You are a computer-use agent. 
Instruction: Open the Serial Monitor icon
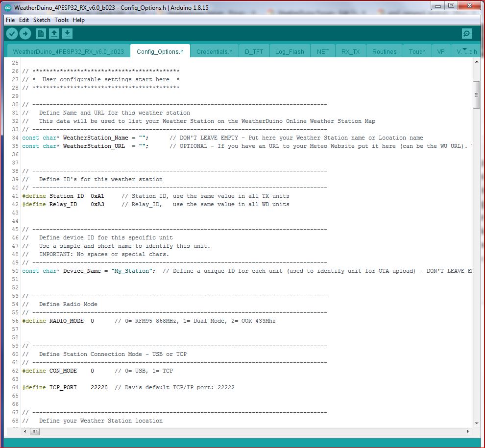point(467,33)
